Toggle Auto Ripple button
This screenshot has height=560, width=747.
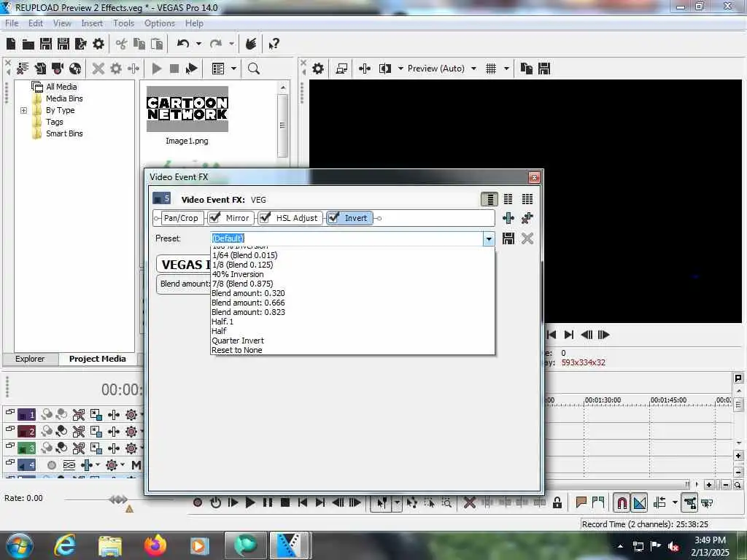659,503
